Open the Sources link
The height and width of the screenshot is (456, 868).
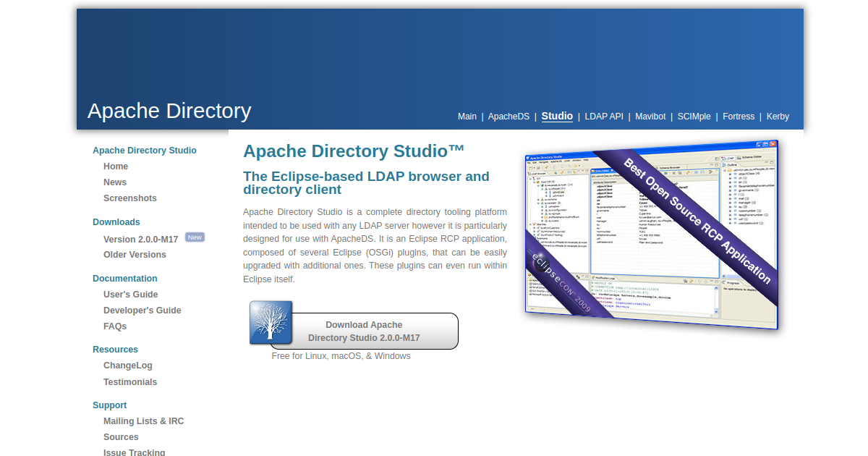pyautogui.click(x=121, y=437)
